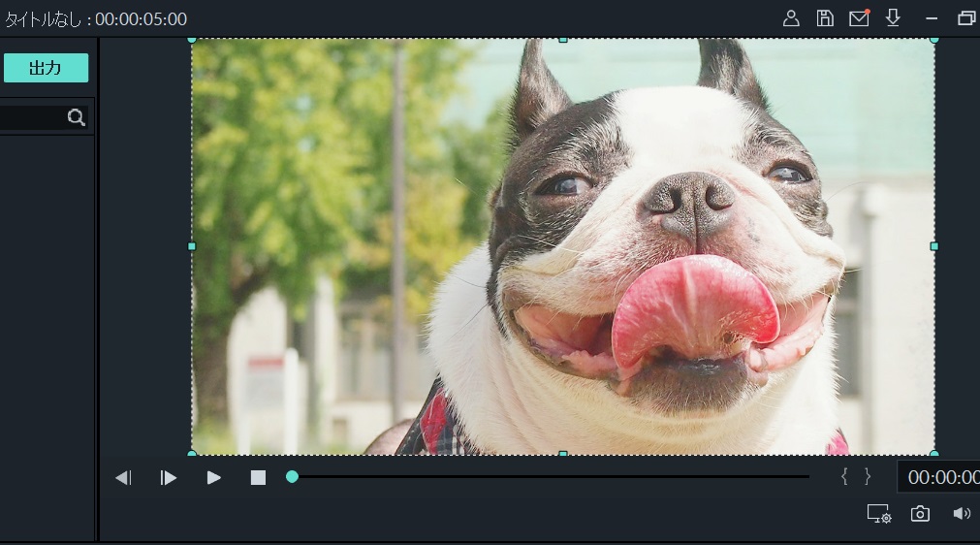The image size is (980, 545).
Task: Step forward one frame
Action: [x=168, y=478]
